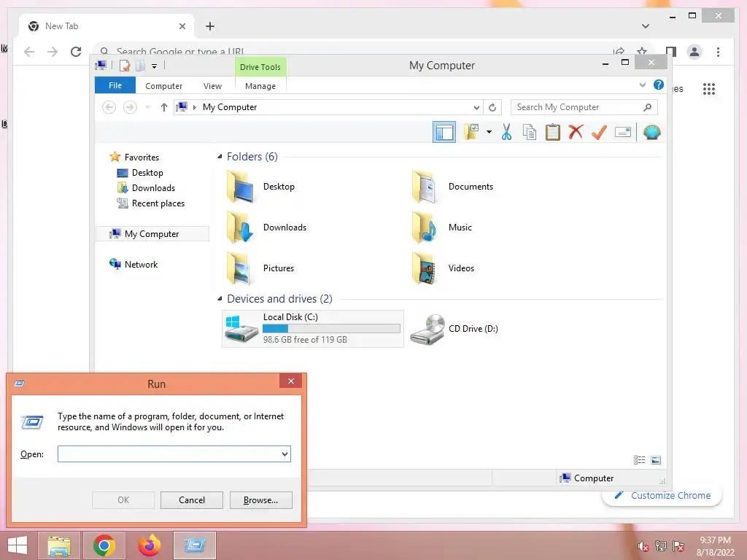Refresh the My Computer view
The height and width of the screenshot is (560, 747).
pos(492,107)
